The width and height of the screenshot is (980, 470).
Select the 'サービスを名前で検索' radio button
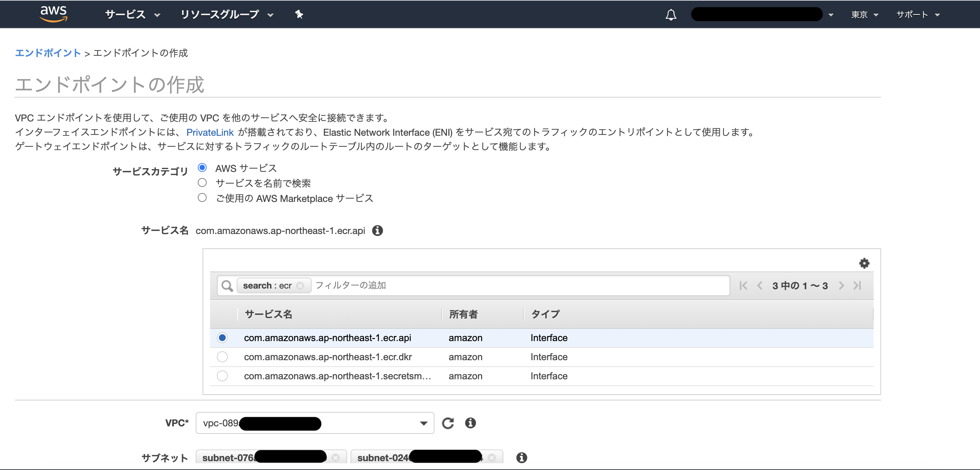[x=202, y=183]
